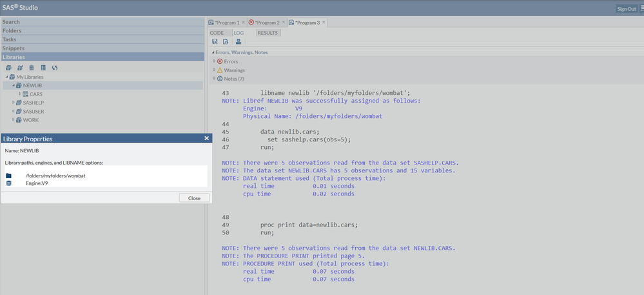Image resolution: width=644 pixels, height=295 pixels.
Task: Click the Sign Out button
Action: pyautogui.click(x=626, y=8)
